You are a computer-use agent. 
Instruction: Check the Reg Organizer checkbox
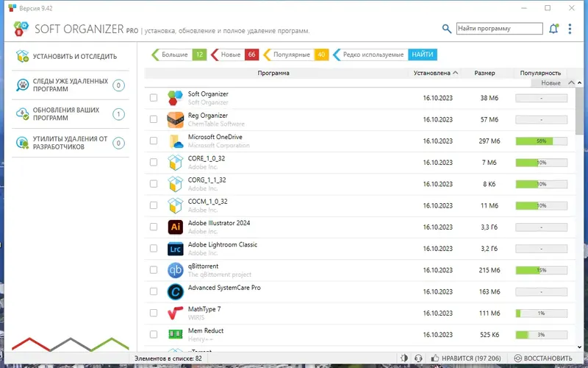154,119
